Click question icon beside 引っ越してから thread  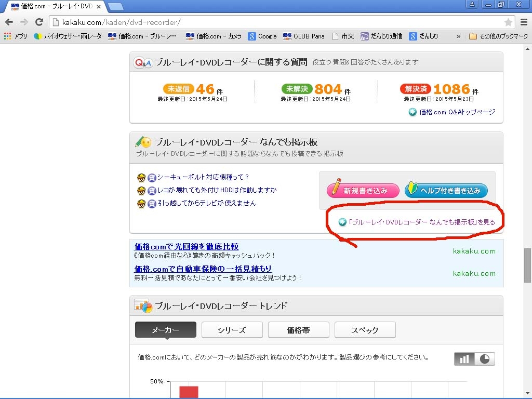pos(152,204)
